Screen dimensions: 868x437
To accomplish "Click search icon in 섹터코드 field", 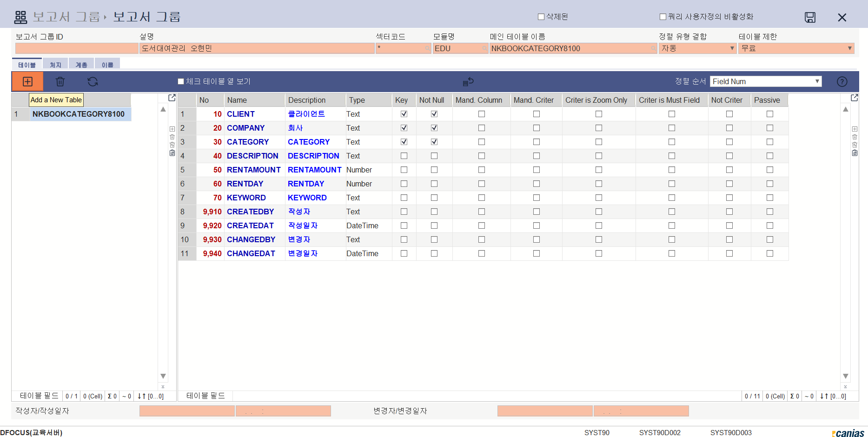I will point(427,48).
